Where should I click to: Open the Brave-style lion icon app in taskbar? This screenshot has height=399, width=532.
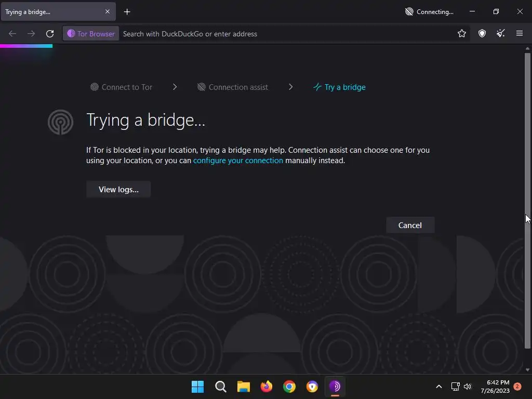tap(312, 387)
